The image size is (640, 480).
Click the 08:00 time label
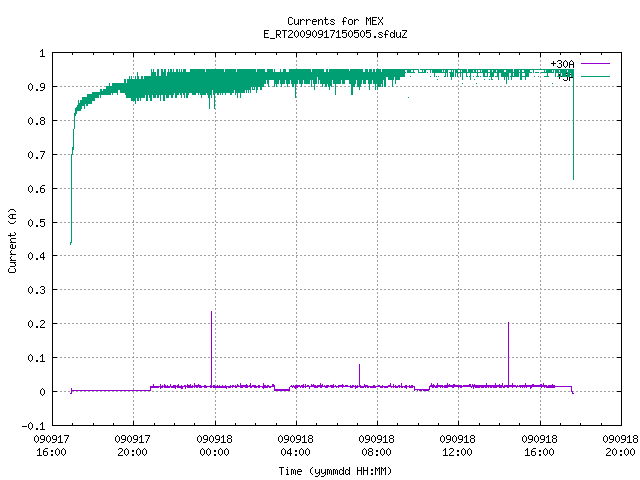(376, 452)
